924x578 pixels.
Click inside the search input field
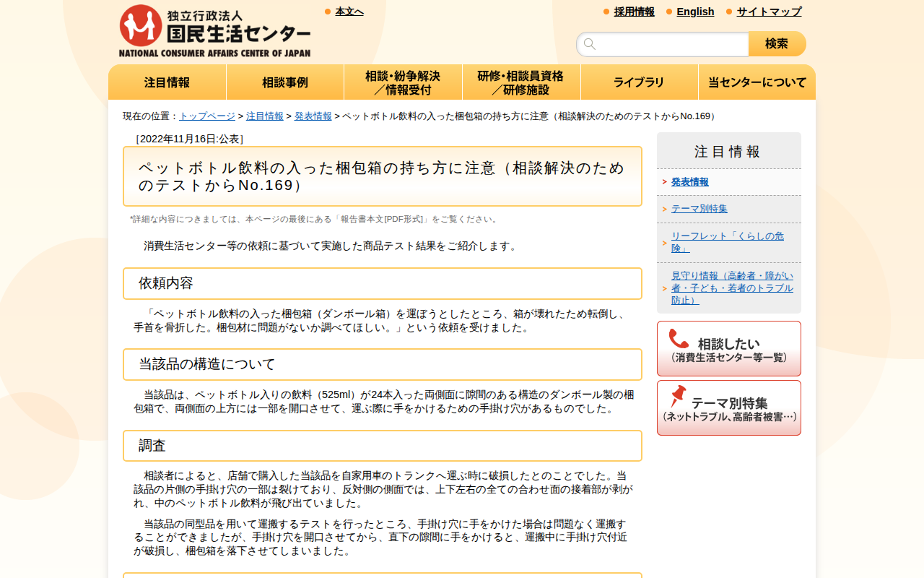click(x=664, y=44)
